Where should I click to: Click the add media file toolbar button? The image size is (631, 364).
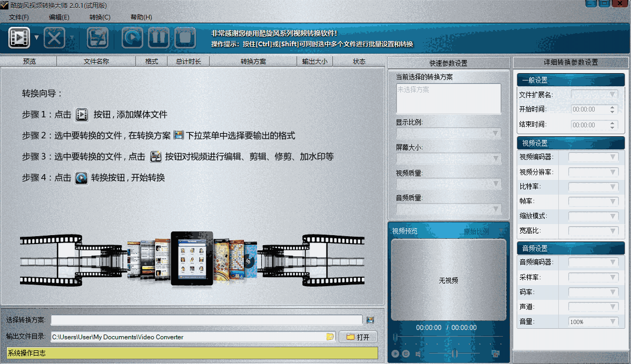[19, 37]
